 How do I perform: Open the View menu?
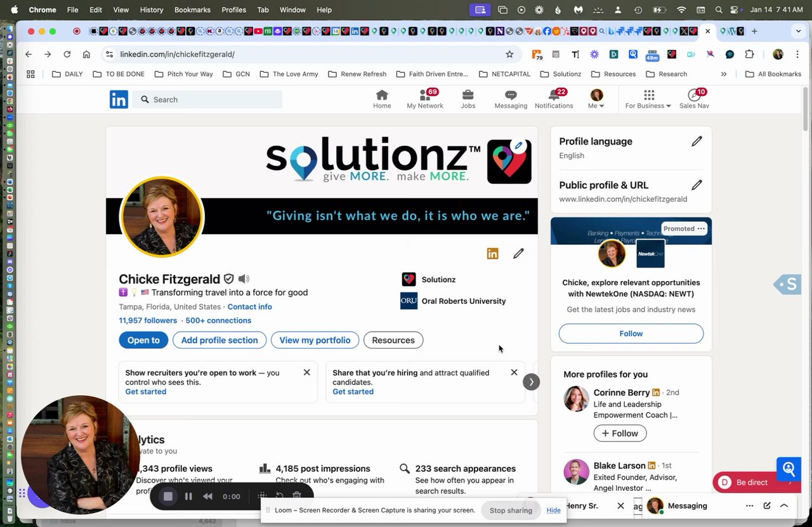click(x=121, y=10)
